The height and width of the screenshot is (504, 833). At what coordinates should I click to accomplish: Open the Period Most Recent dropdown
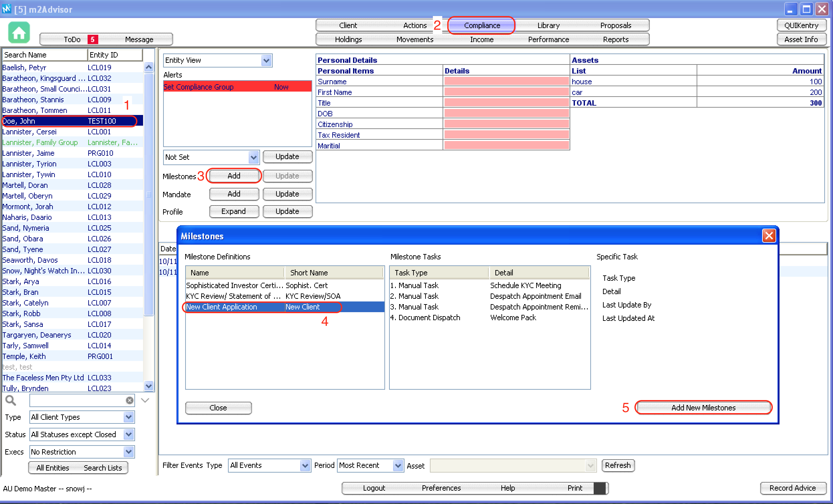[398, 466]
